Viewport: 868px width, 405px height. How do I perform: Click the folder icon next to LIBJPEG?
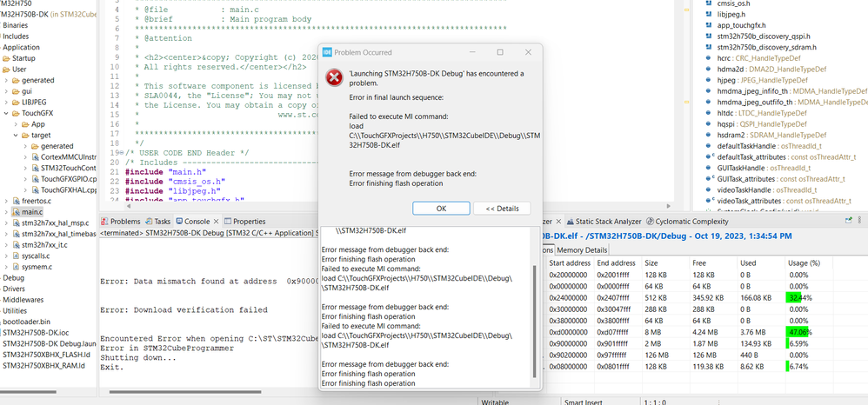16,102
